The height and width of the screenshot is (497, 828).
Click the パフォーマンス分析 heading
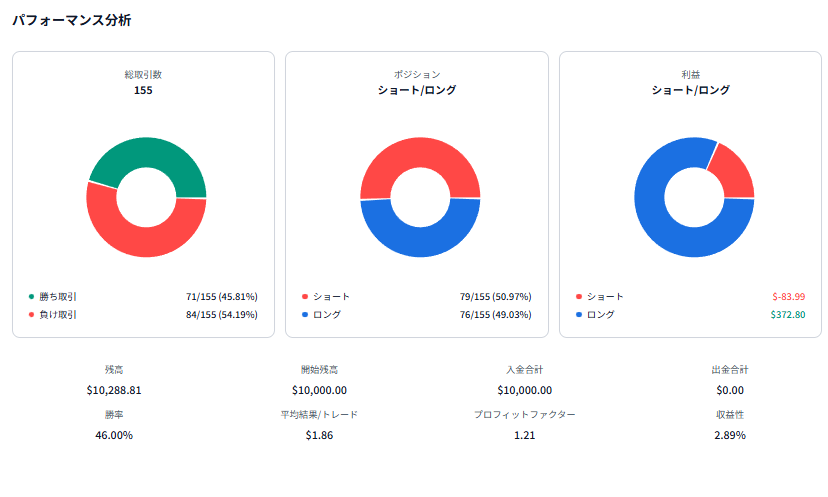pyautogui.click(x=71, y=20)
